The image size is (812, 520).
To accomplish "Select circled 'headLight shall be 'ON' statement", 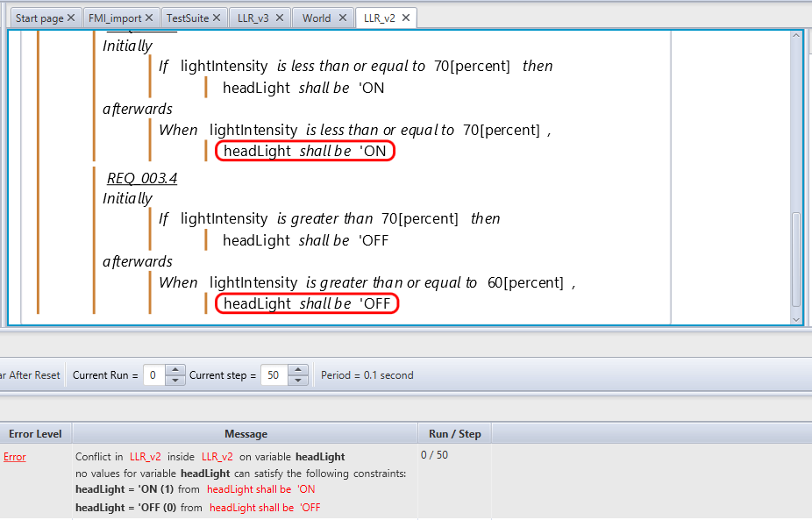I will (x=305, y=151).
